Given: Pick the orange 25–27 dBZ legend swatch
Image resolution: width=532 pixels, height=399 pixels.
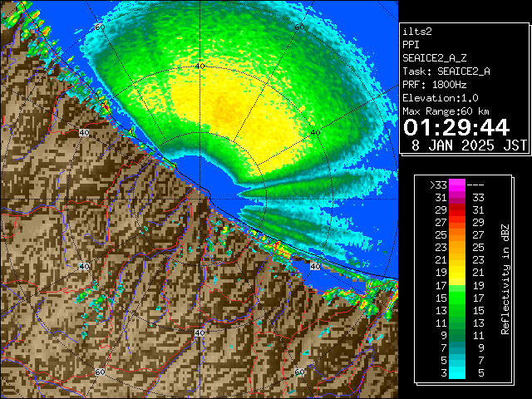Looking at the screenshot, I should (x=457, y=235).
